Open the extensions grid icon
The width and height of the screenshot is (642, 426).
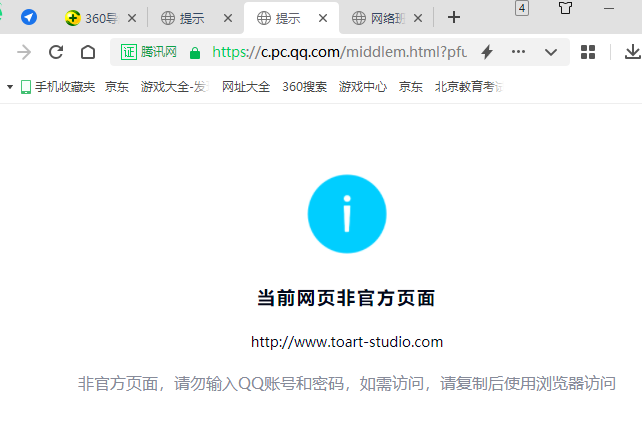coord(588,52)
